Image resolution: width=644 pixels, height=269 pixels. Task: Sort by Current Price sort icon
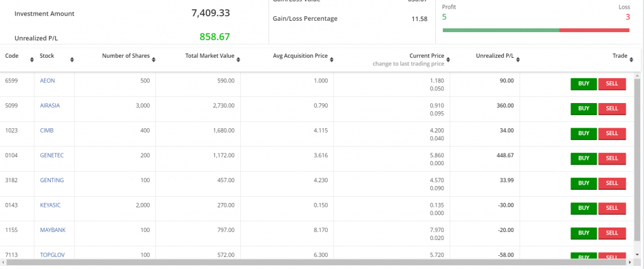(x=448, y=60)
